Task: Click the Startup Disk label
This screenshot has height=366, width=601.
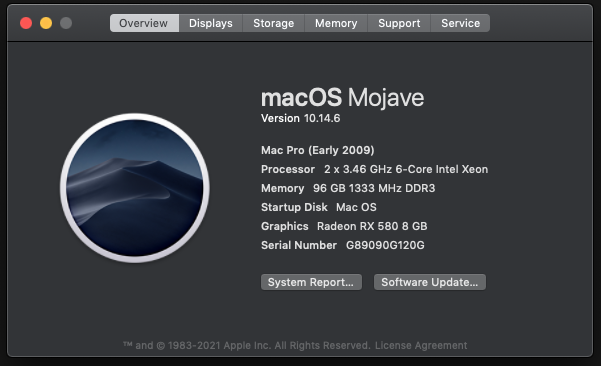Action: [x=294, y=207]
